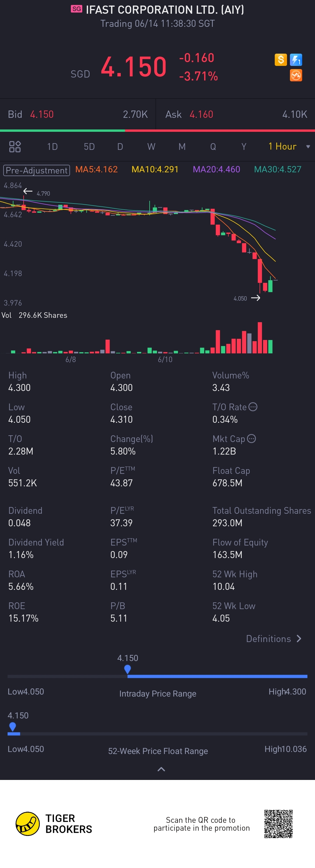
Task: Click the Ask price 4.160
Action: point(201,114)
